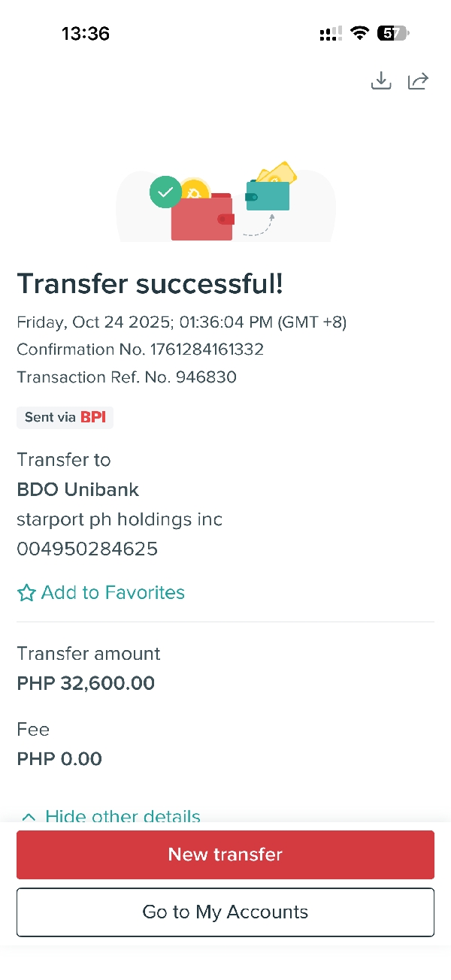Tap the Sent via BPI badge
Viewport: 451px width, 980px height.
[65, 417]
